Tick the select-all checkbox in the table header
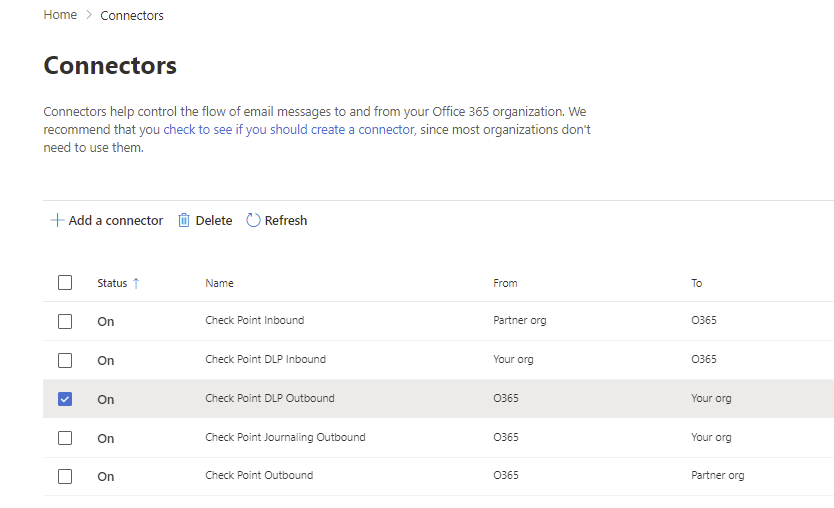 65,282
